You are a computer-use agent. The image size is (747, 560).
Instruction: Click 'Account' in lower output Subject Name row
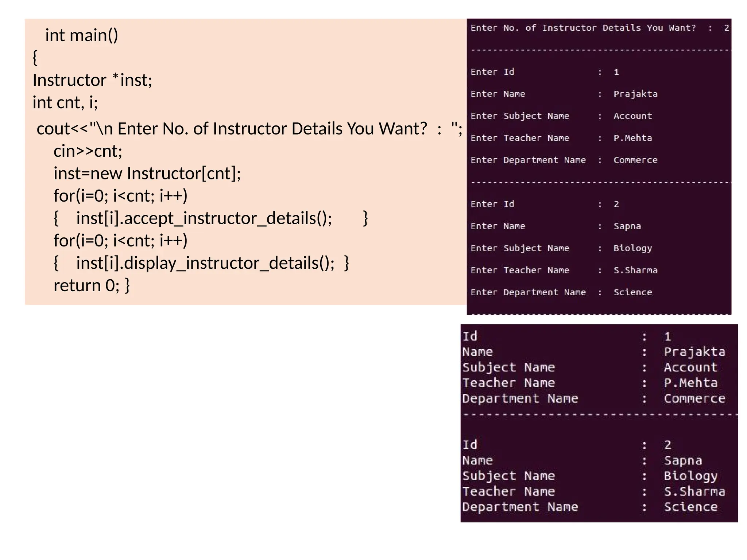[x=691, y=367]
